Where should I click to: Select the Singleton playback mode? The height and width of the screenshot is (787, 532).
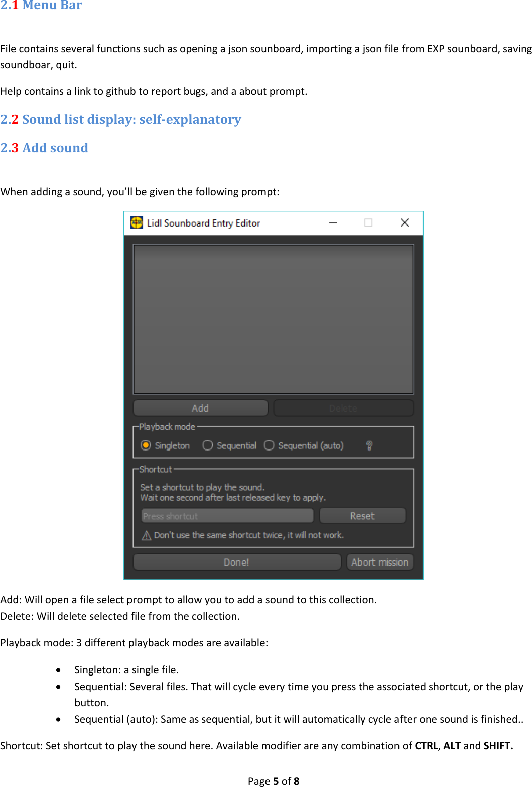165,445
